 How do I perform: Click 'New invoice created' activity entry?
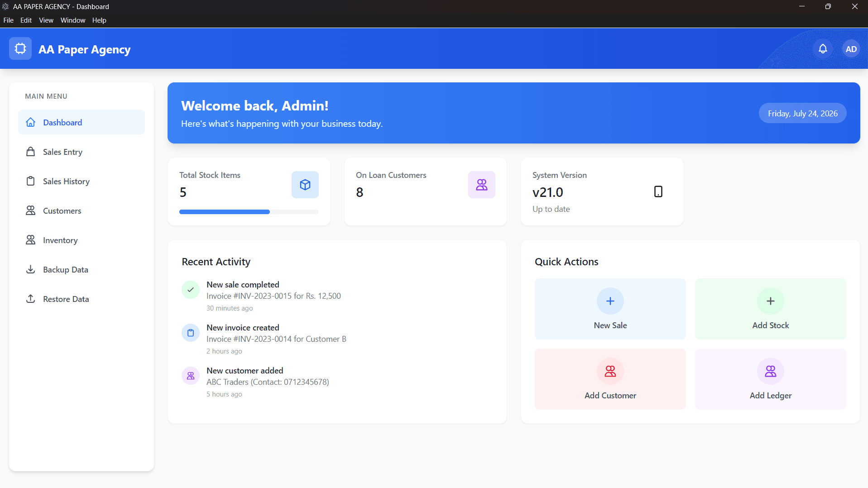(243, 327)
